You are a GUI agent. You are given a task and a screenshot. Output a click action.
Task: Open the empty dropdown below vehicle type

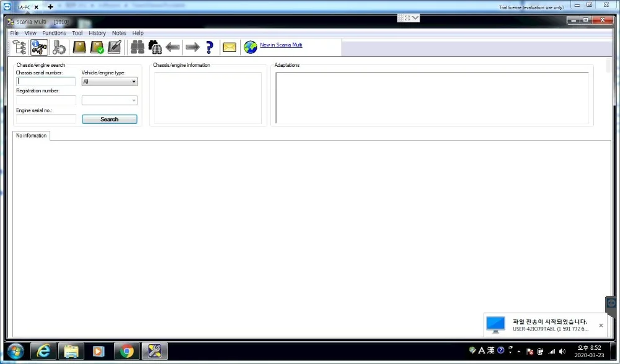coord(110,100)
